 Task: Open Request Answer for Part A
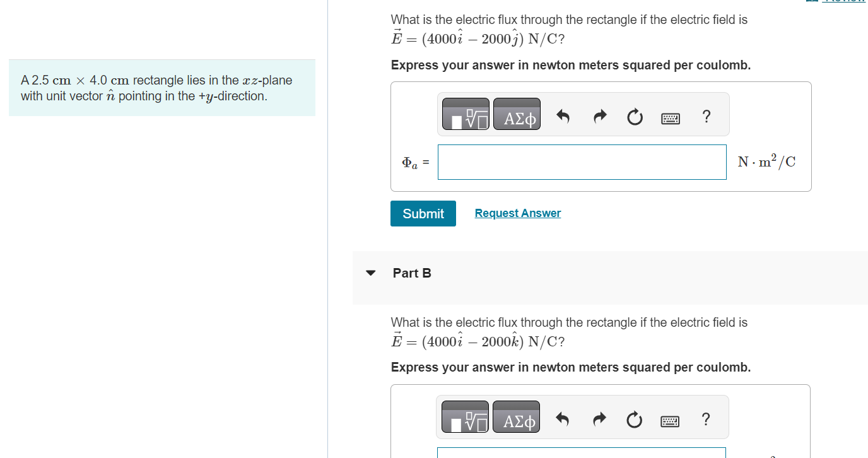point(517,213)
